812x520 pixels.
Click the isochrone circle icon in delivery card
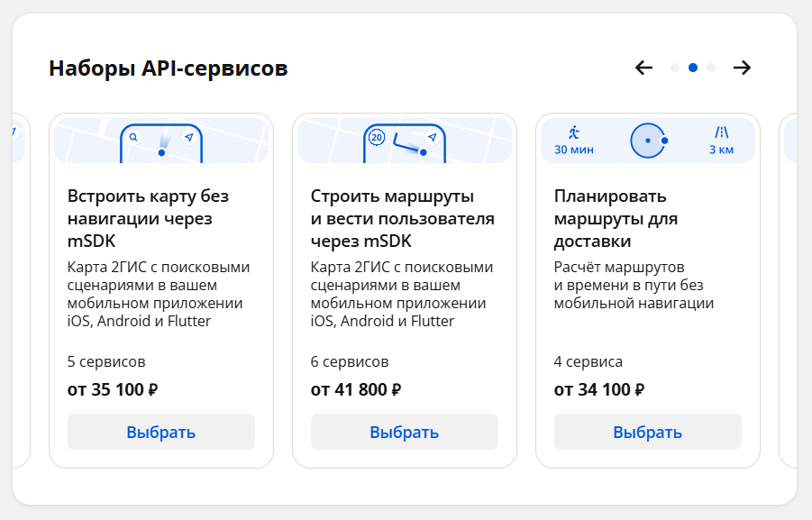point(649,141)
